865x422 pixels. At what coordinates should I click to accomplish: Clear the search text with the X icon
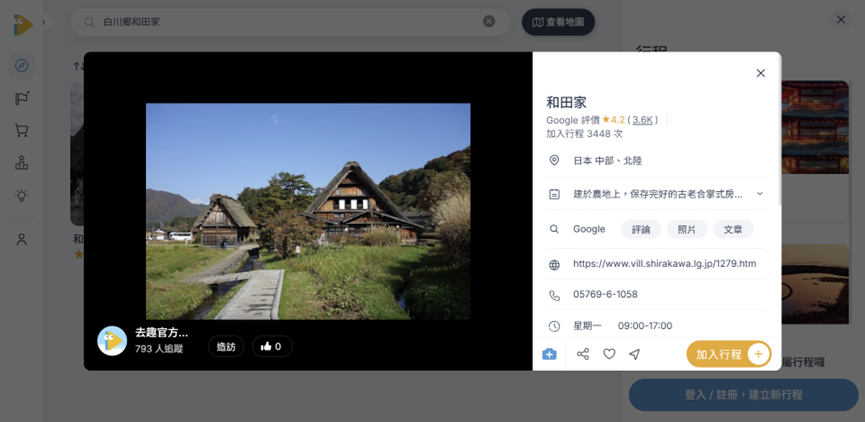(x=489, y=22)
